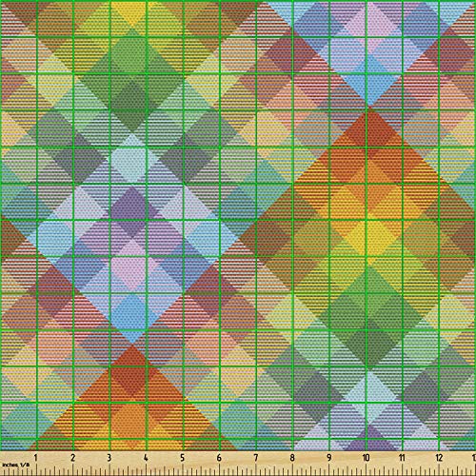Image resolution: width=476 pixels, height=476 pixels.
Task: Click the ruler number 5
Action: click(182, 458)
